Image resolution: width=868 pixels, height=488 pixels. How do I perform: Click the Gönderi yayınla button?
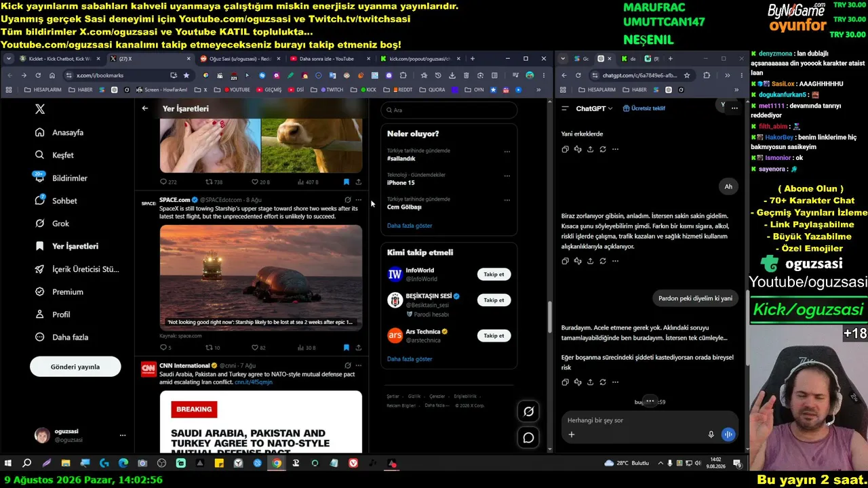click(75, 367)
